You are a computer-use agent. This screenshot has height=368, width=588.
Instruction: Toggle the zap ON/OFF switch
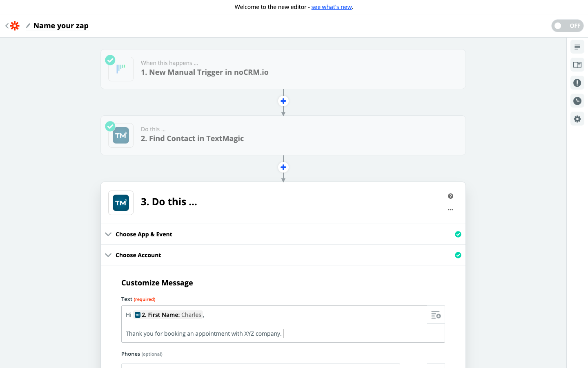567,26
